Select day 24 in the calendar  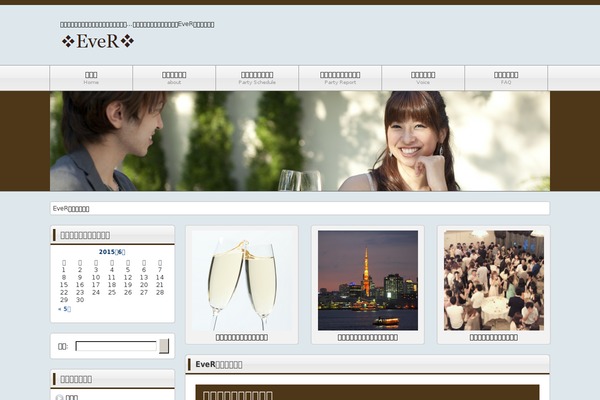coord(96,292)
